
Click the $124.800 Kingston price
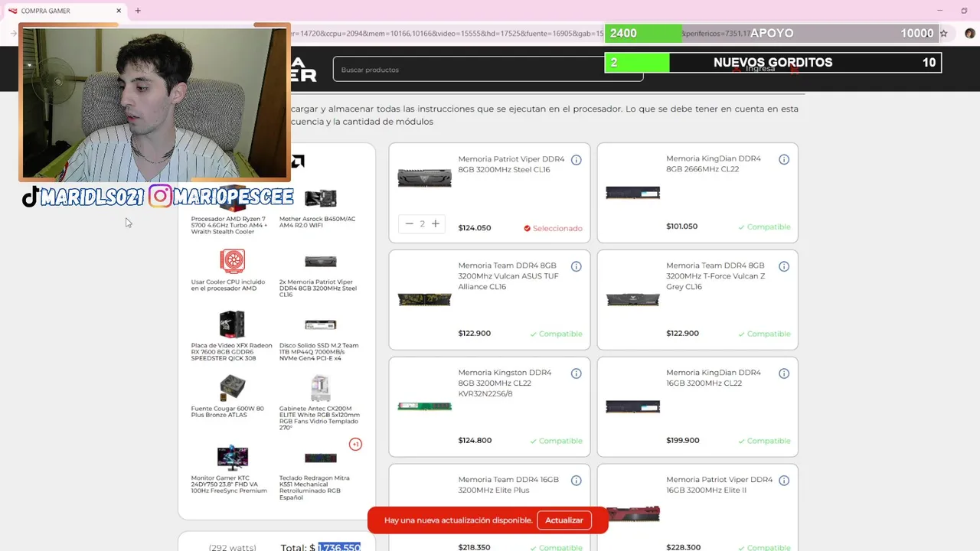point(474,441)
